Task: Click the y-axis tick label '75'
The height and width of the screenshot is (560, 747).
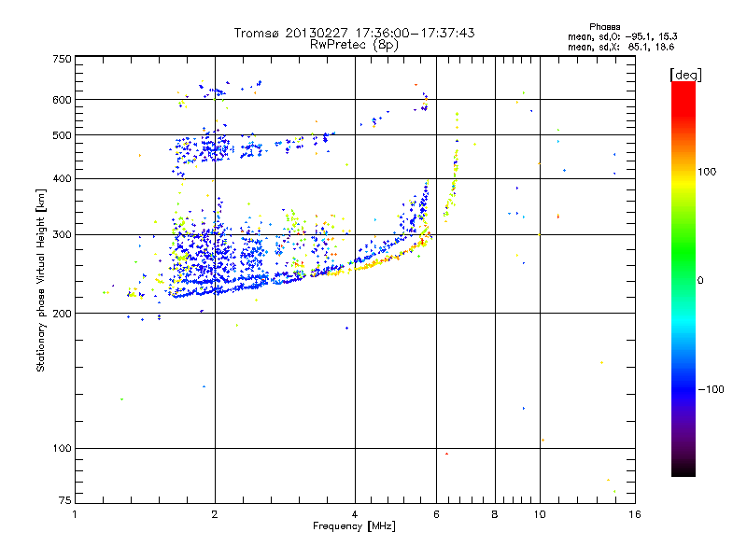Action: 65,500
